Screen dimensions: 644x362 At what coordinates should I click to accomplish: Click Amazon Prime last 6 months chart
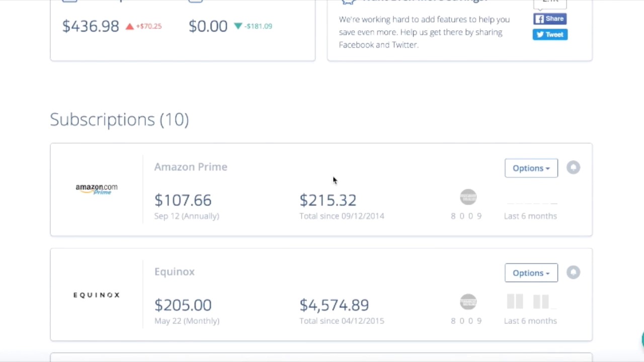tap(531, 202)
